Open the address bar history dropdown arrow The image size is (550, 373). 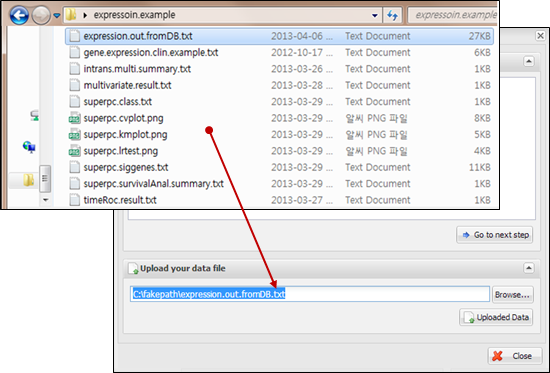tap(375, 15)
